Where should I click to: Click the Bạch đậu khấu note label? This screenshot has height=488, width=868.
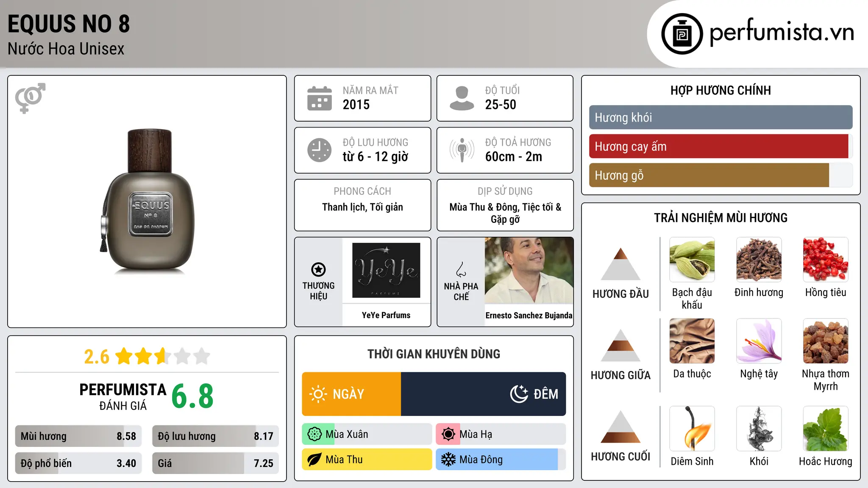click(x=692, y=299)
